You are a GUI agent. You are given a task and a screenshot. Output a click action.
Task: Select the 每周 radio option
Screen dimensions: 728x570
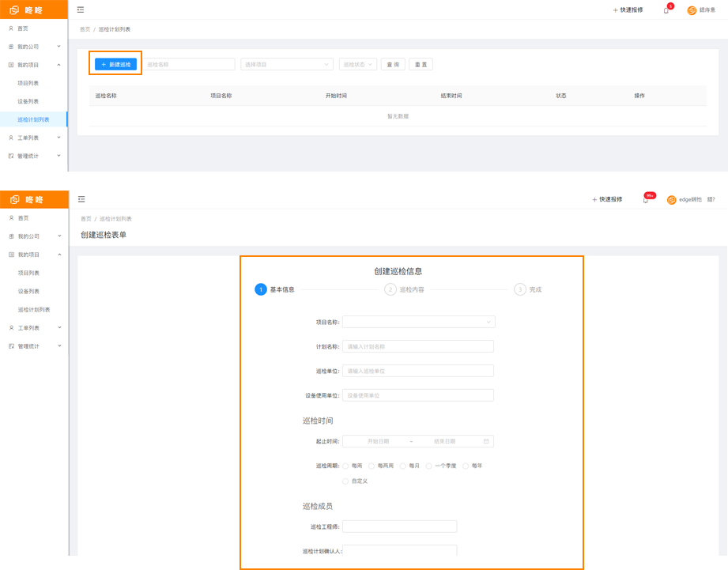pyautogui.click(x=346, y=466)
